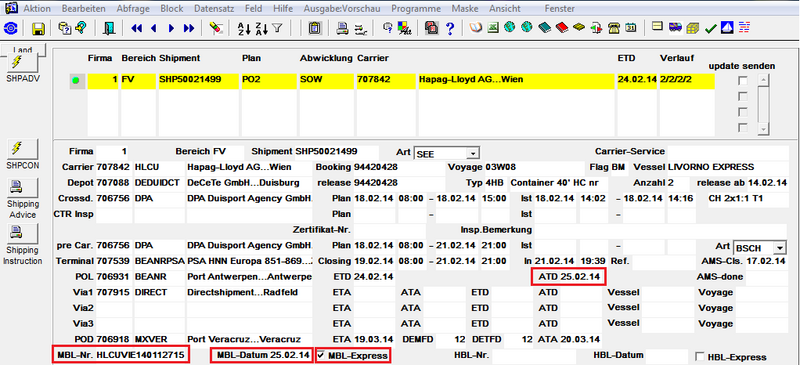Click the sailing ship icon

click(727, 28)
